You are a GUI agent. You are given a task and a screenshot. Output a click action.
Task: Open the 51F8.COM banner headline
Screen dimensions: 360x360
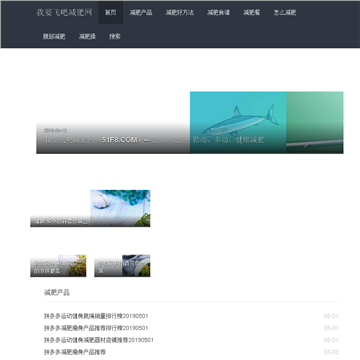coord(154,140)
